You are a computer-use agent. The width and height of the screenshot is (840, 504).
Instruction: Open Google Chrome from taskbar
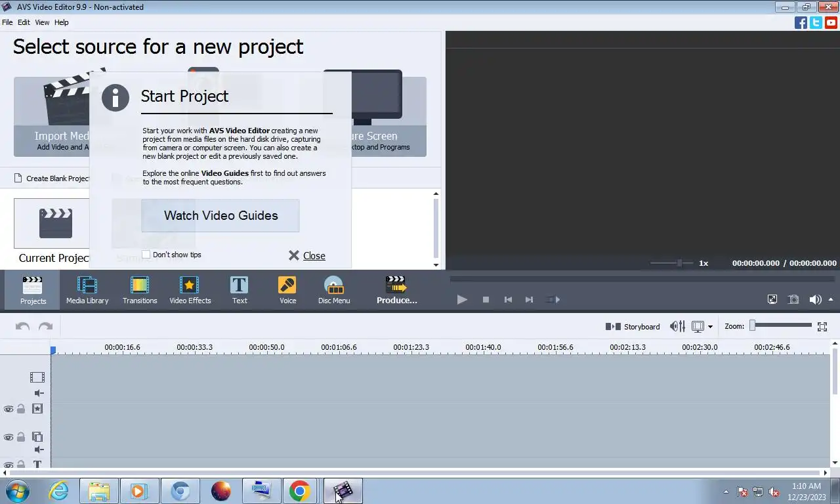(x=299, y=491)
